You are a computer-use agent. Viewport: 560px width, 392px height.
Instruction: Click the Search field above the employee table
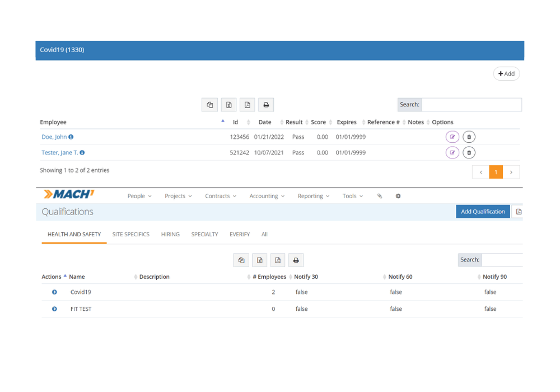pyautogui.click(x=472, y=105)
